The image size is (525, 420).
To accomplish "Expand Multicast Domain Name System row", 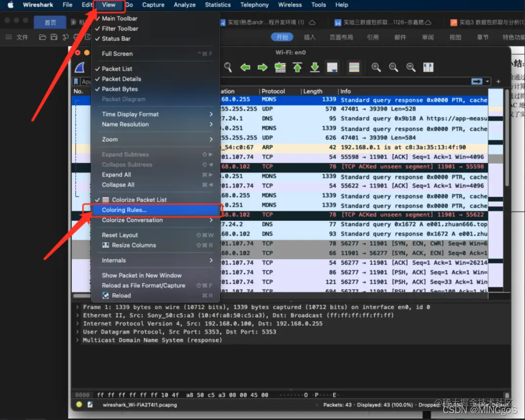I will pyautogui.click(x=78, y=340).
